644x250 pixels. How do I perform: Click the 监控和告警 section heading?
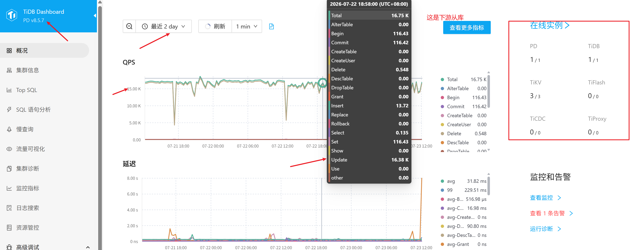pos(550,177)
